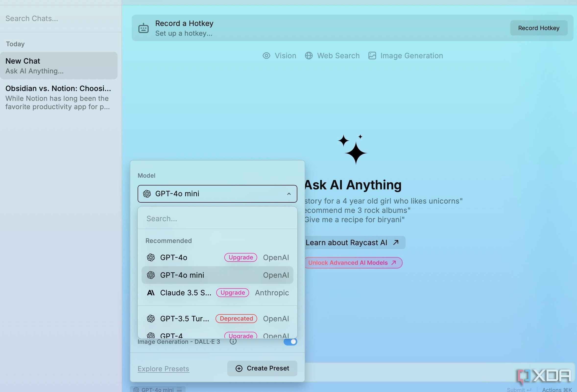Viewport: 577px width, 392px height.
Task: Focus the Search Chats field
Action: pos(61,19)
